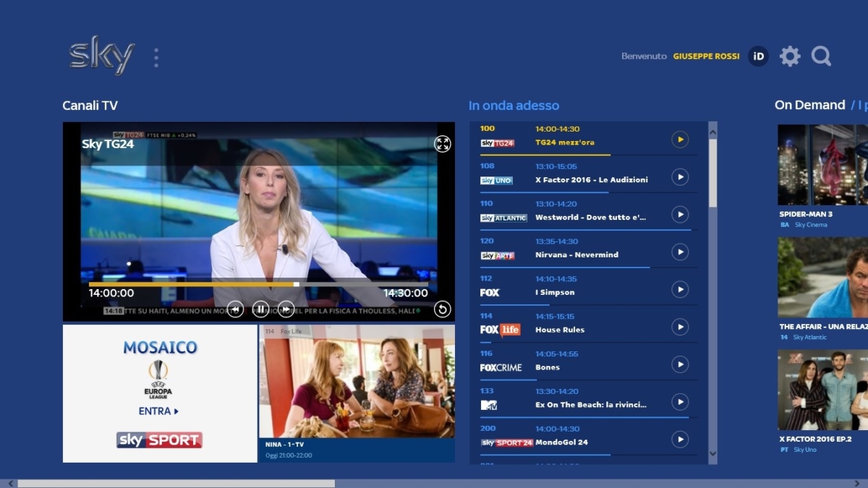Open settings via the gear icon
Screen dimensions: 868x488
click(790, 56)
